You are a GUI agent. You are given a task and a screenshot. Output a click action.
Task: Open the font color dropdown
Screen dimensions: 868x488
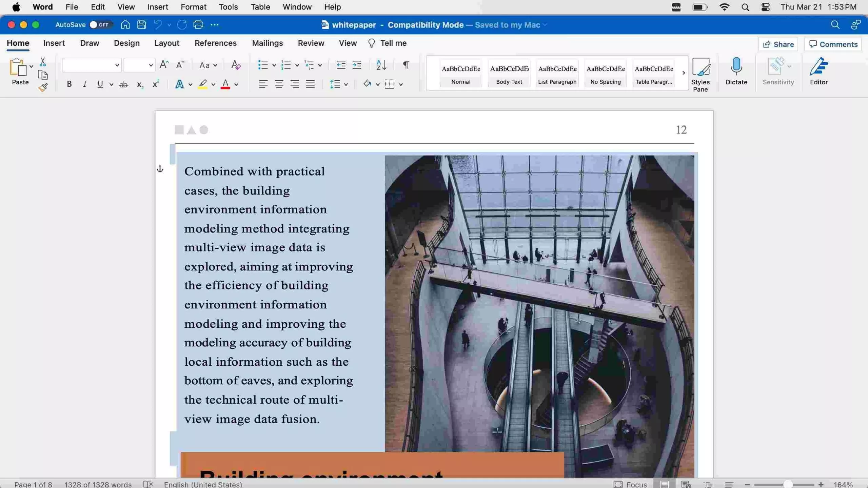pos(235,85)
